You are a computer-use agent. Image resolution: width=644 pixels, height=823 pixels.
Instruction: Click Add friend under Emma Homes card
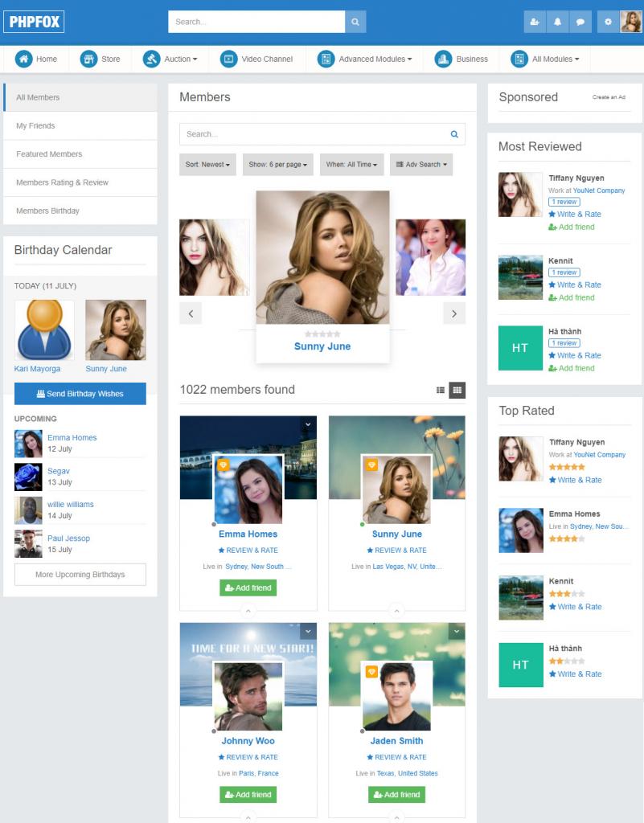coord(248,588)
